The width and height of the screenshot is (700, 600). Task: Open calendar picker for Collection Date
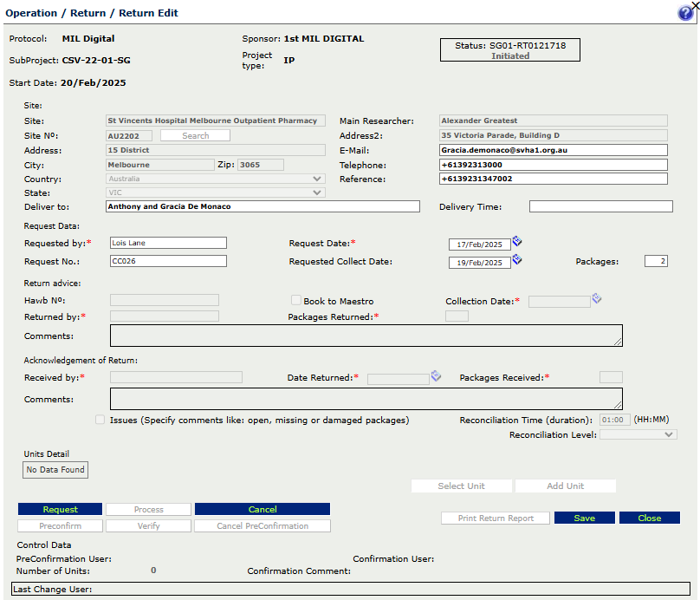[x=597, y=298]
